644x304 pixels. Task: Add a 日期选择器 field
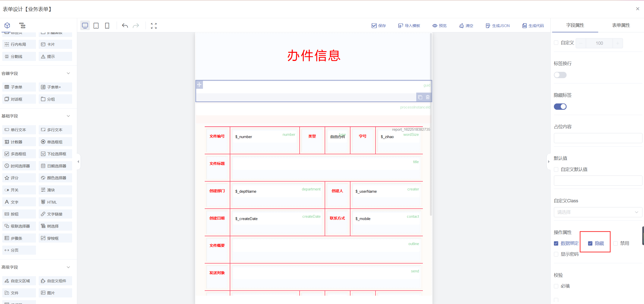point(55,166)
